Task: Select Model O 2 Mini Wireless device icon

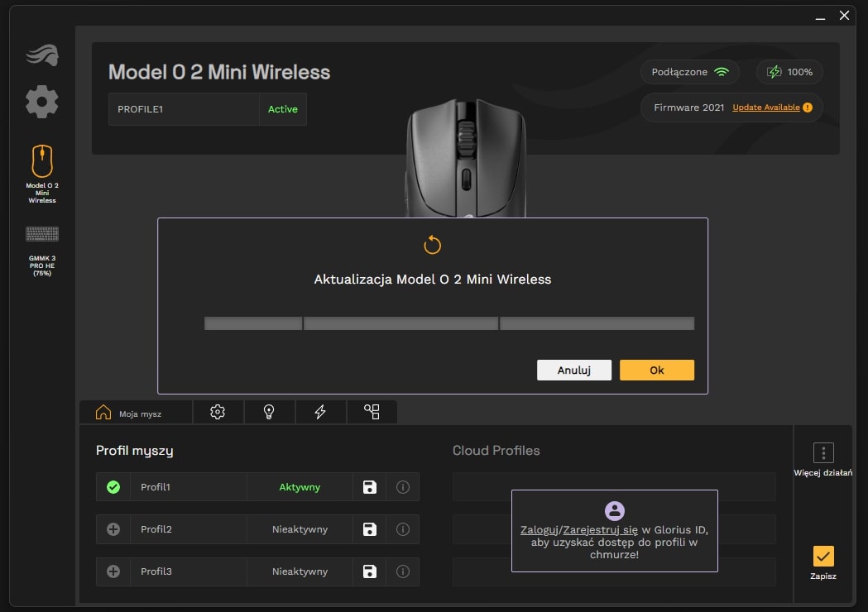Action: [42, 161]
